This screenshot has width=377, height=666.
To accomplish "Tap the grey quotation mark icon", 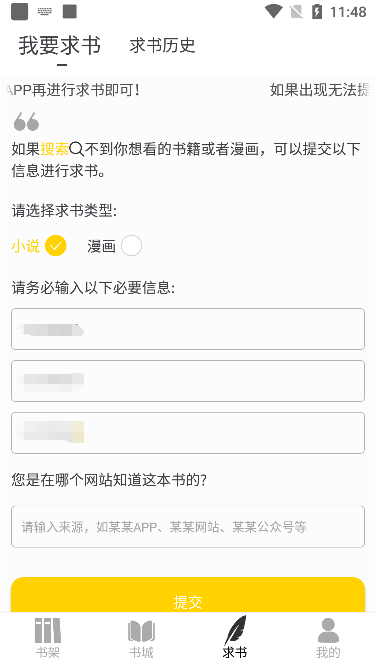I will 26,121.
